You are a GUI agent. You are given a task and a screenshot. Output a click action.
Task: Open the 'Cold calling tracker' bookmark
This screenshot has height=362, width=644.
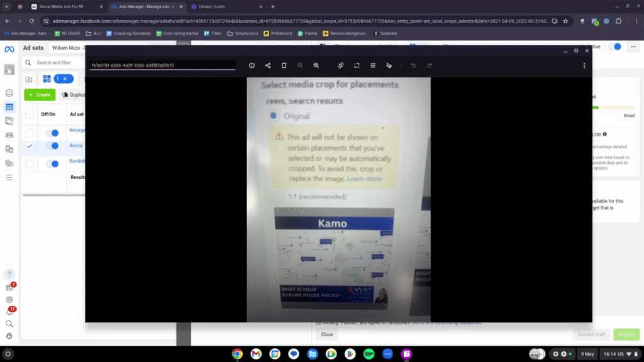coord(177,33)
